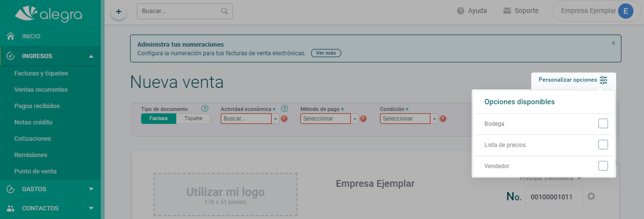Image resolution: width=644 pixels, height=219 pixels.
Task: Click the plus quick-create button
Action: (x=119, y=12)
